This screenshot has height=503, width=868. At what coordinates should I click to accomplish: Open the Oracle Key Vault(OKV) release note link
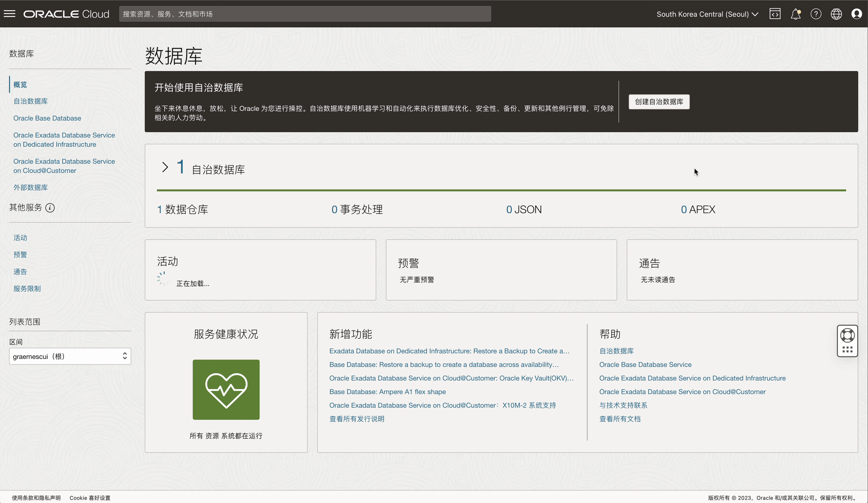pyautogui.click(x=451, y=378)
